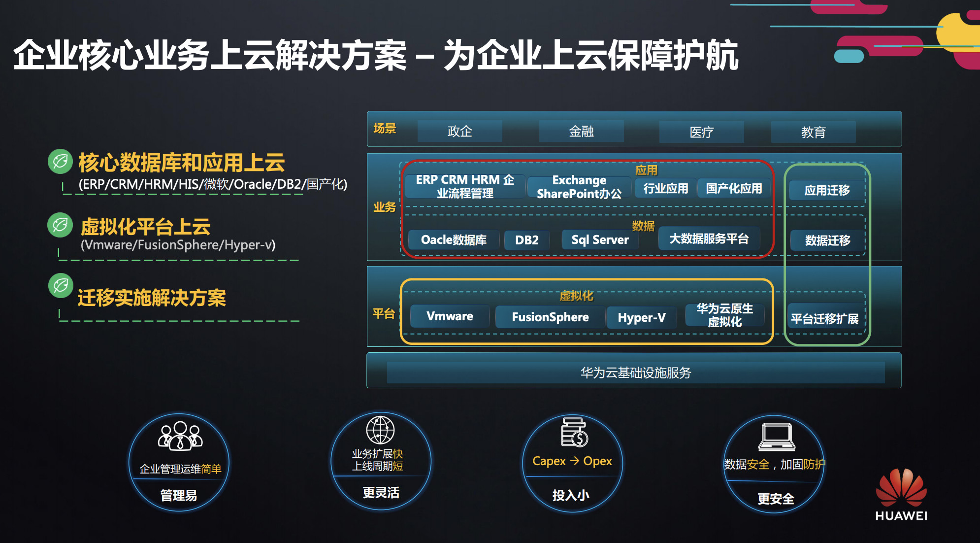Click the green leaf icon beside 核心数据库和应用上云

click(x=60, y=161)
